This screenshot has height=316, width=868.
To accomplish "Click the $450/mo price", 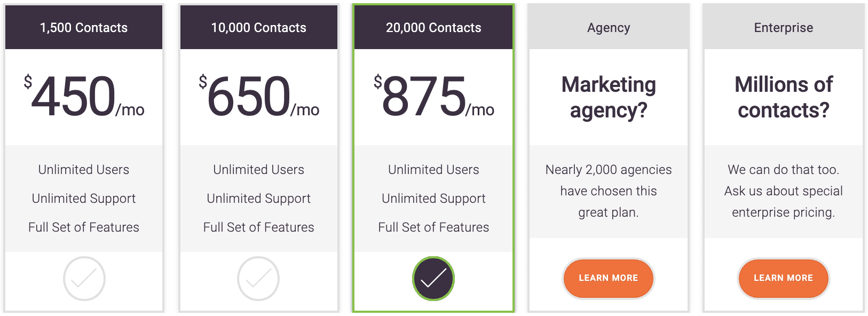I will [84, 96].
